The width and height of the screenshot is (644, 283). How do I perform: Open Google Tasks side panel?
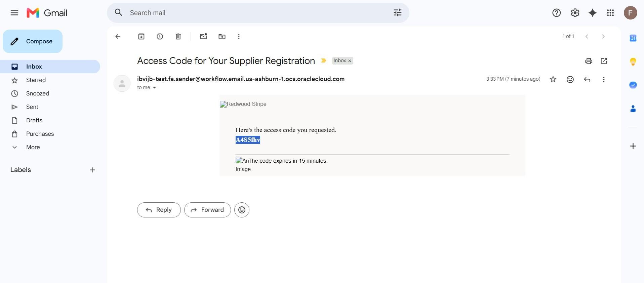coord(633,85)
